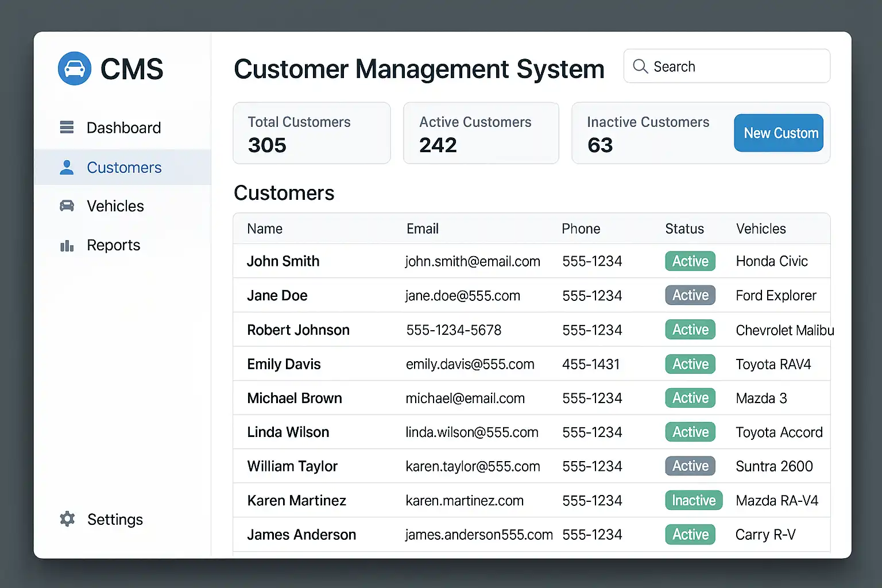The image size is (882, 588).
Task: Click the Reports bar chart icon
Action: coord(67,246)
